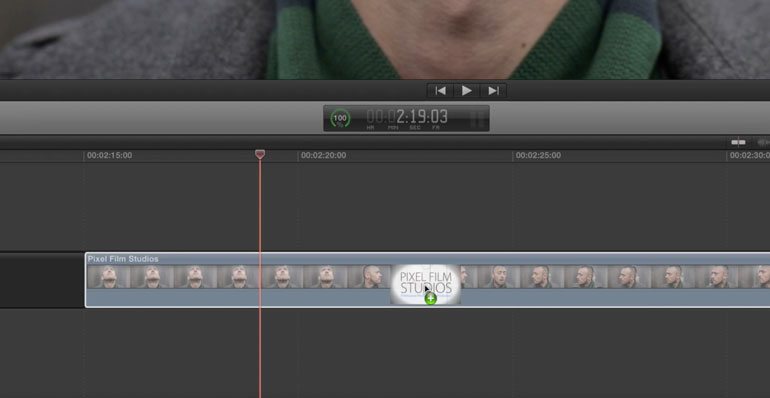Image resolution: width=770 pixels, height=398 pixels.
Task: Toggle audio skimming waveform icon
Action: click(x=763, y=142)
